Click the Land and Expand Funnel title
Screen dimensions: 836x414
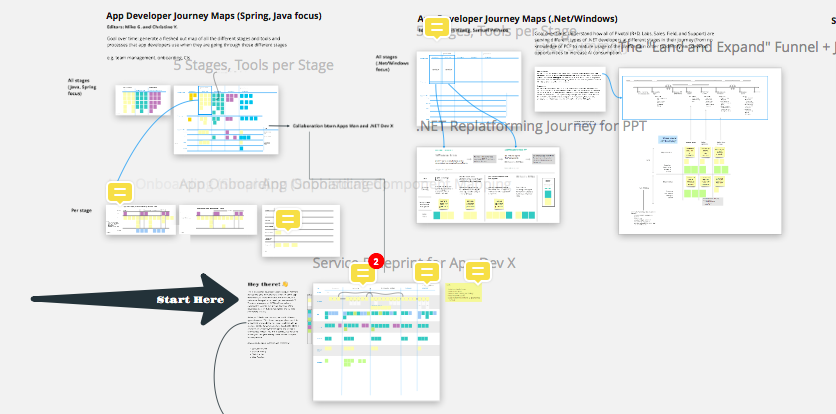point(726,47)
